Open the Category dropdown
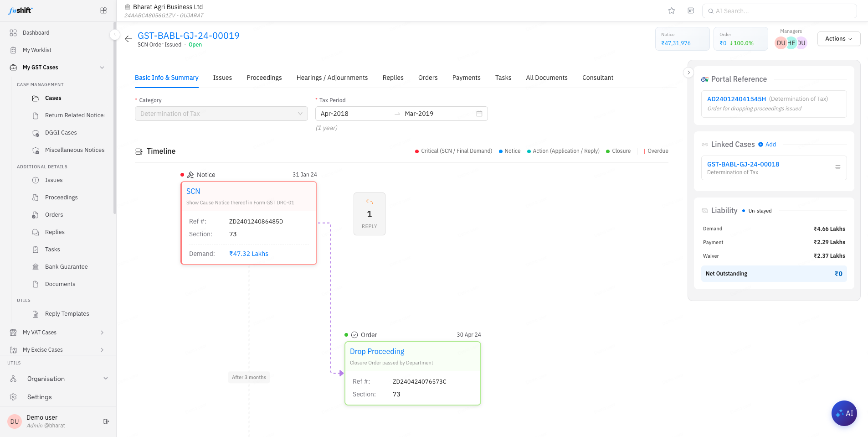 click(221, 114)
